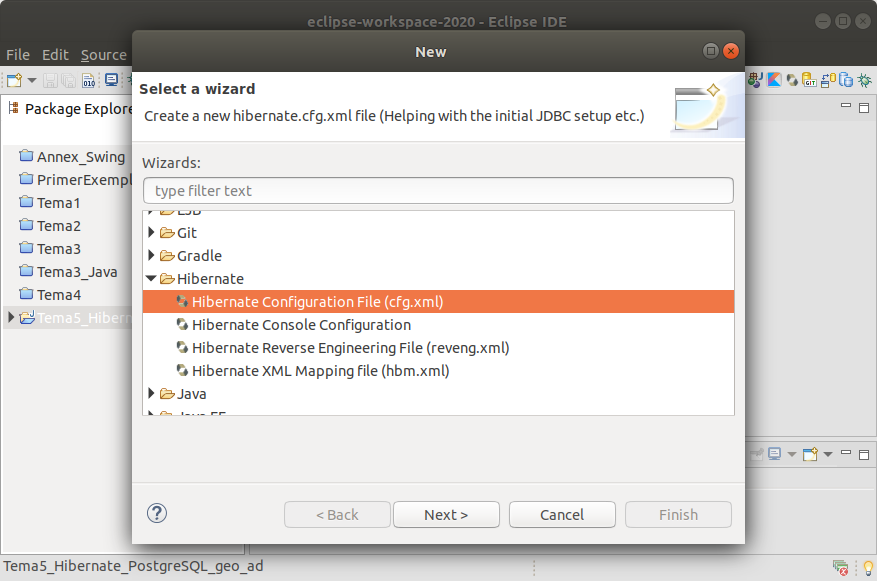Click the maximize button of New dialog

click(x=710, y=51)
